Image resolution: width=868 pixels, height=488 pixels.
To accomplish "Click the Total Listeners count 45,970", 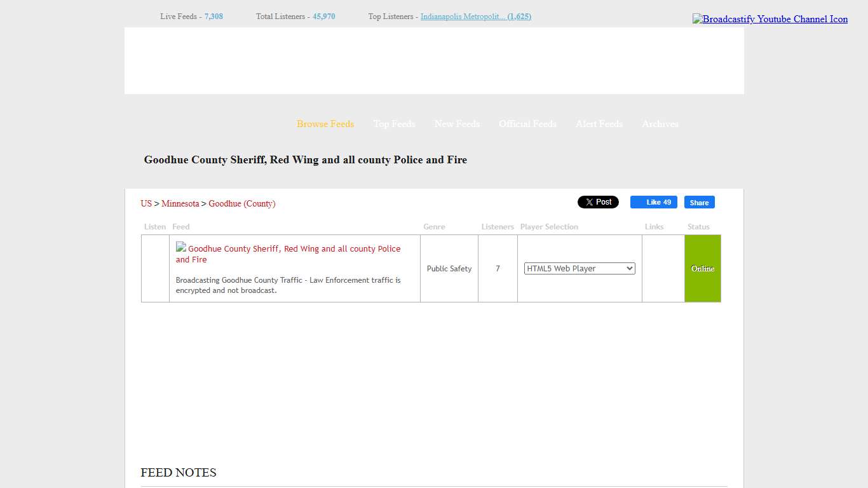I will click(323, 17).
